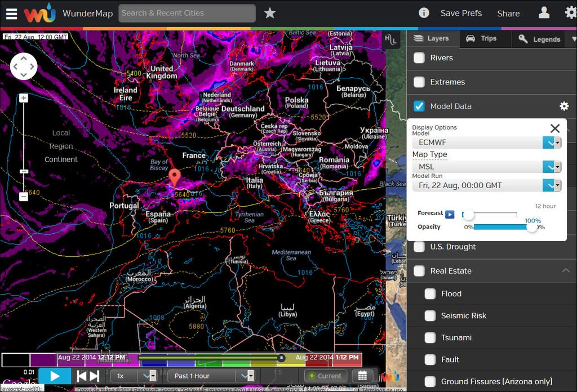Click the Map Type label

[x=429, y=154]
